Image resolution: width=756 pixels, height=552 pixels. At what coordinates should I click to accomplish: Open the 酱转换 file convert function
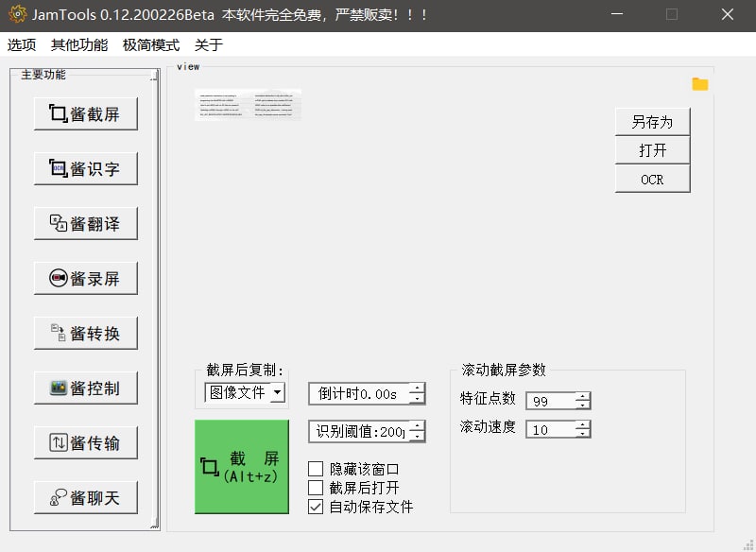(86, 333)
